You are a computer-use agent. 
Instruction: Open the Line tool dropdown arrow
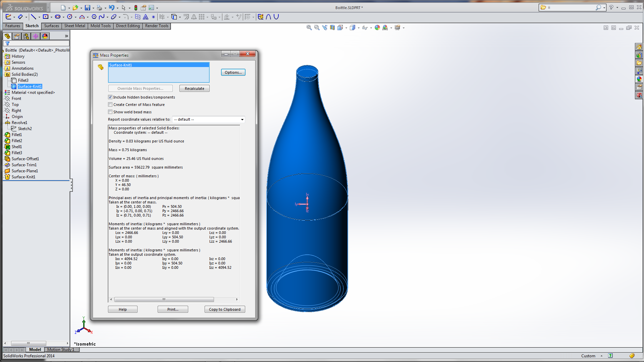coord(39,17)
